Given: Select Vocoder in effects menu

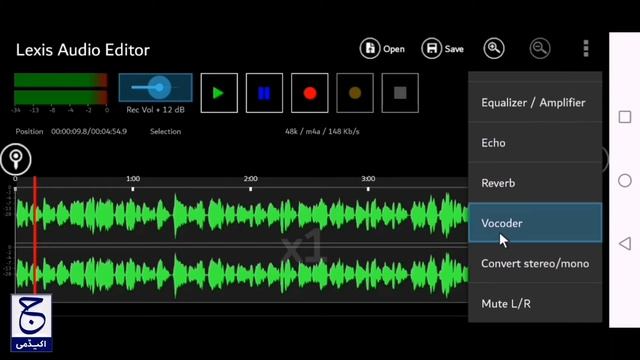Looking at the screenshot, I should pyautogui.click(x=535, y=223).
